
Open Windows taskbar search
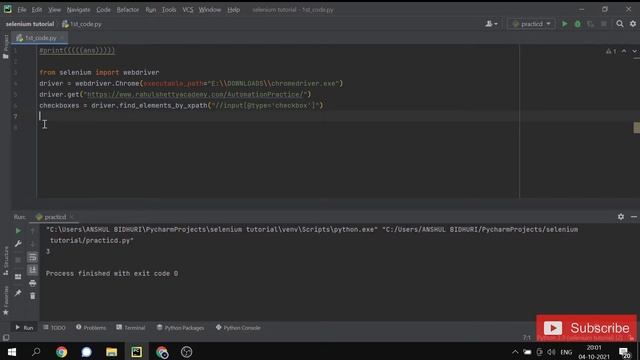pyautogui.click(x=36, y=352)
